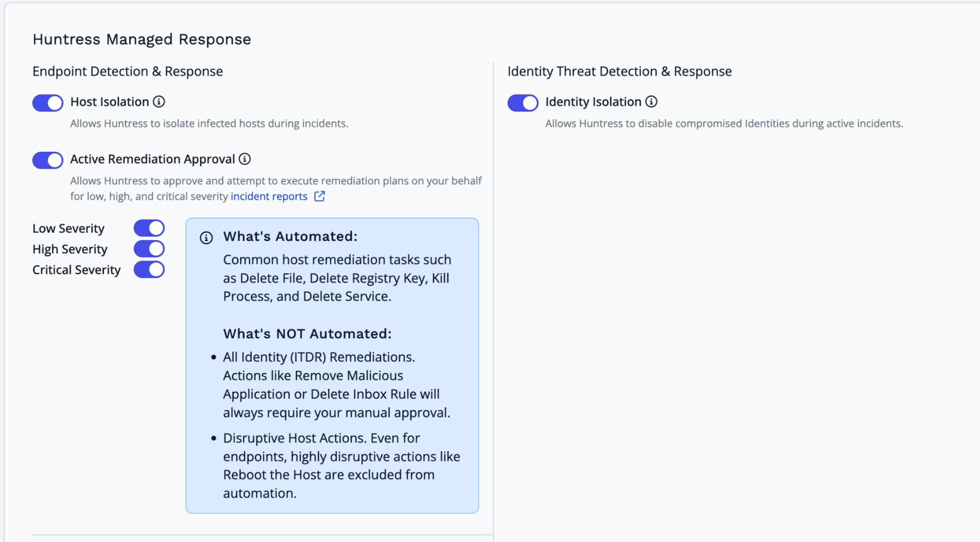Click the Low Severity label
980x542 pixels.
coord(69,229)
